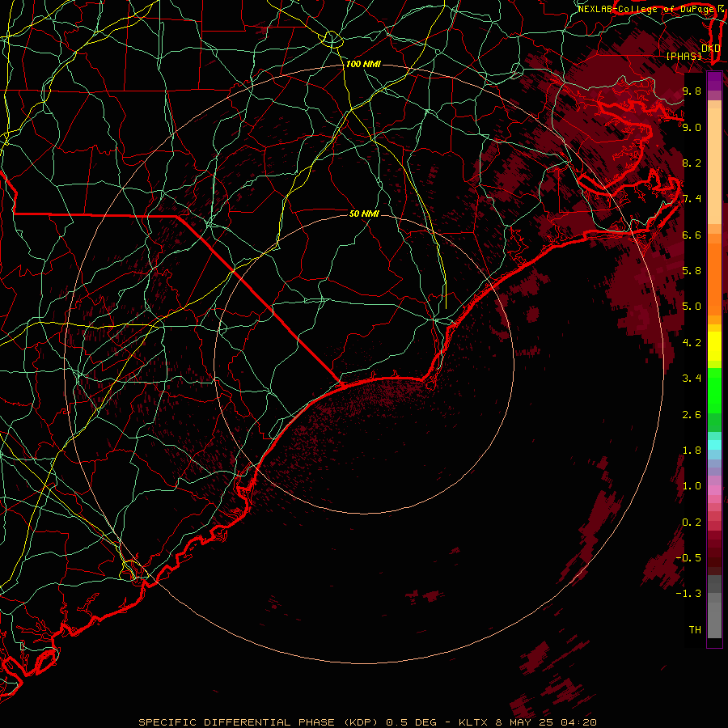Click the 100 NMI range ring label
The width and height of the screenshot is (728, 728).
(363, 64)
